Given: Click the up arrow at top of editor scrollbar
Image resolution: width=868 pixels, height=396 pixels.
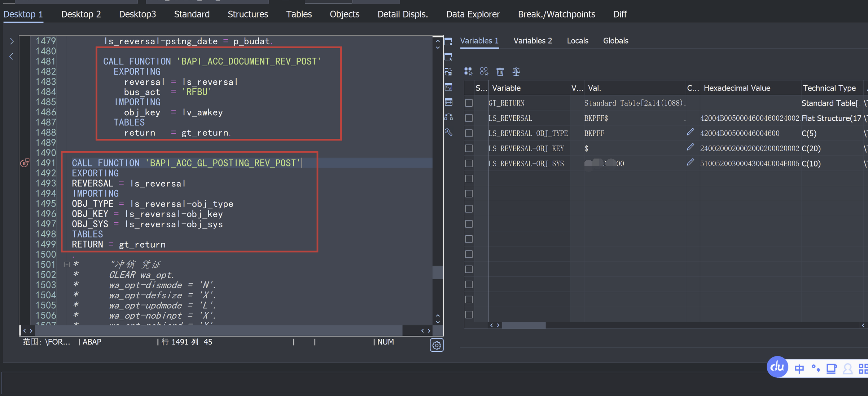Looking at the screenshot, I should [438, 41].
